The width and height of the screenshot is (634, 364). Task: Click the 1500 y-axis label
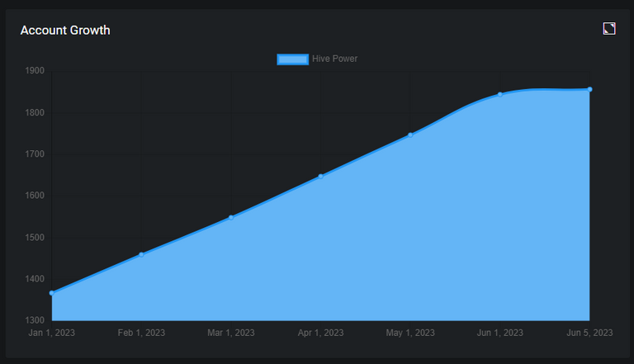35,238
